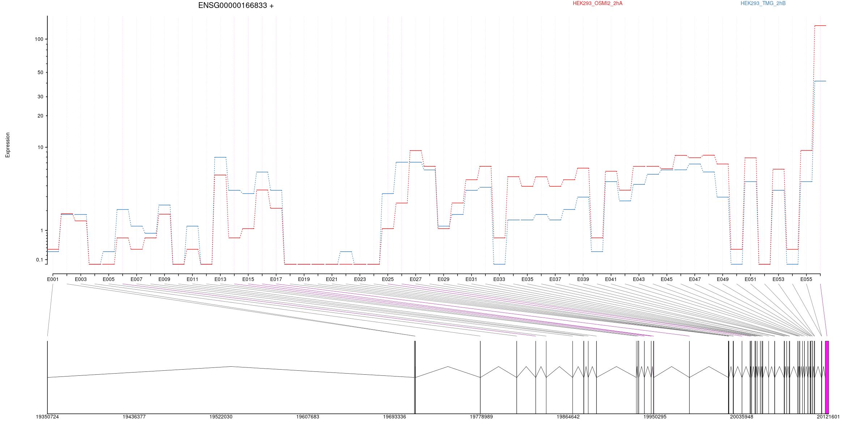Click exon label E045
The height and width of the screenshot is (434, 868).
point(667,279)
